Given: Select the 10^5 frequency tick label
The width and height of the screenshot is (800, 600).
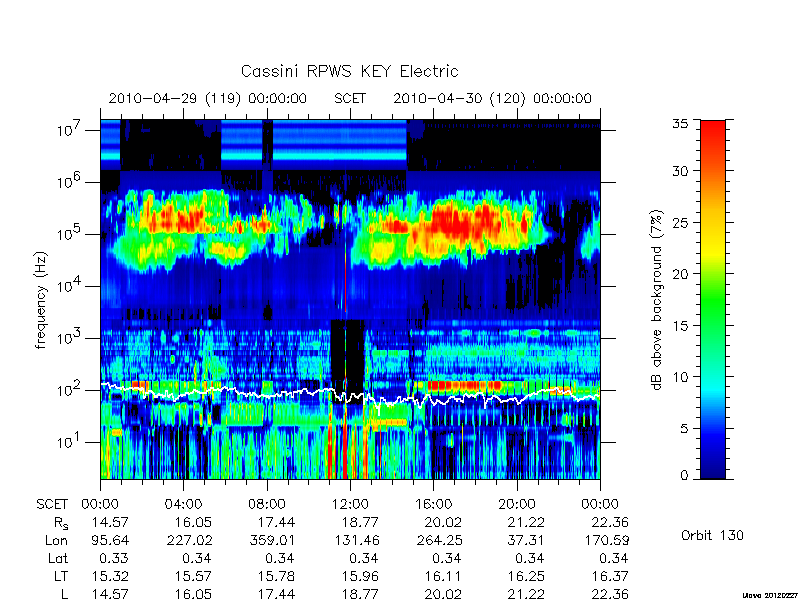Looking at the screenshot, I should tap(70, 233).
